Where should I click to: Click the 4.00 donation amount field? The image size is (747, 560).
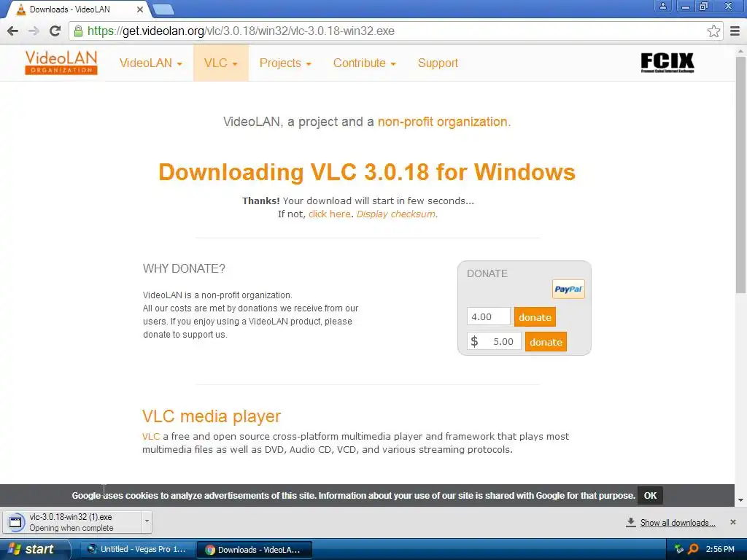pyautogui.click(x=488, y=317)
